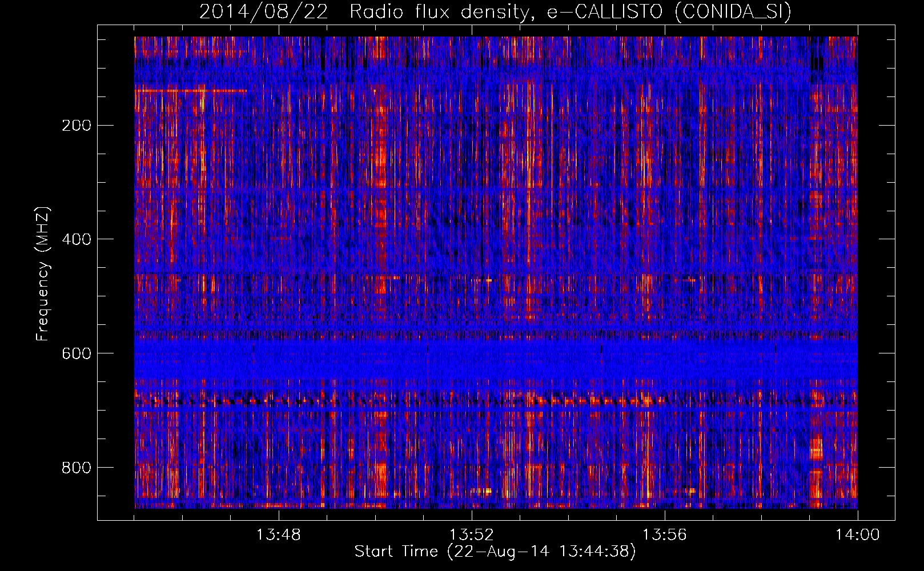Viewport: 924px width, 571px height.
Task: Click the "Start Time (22-Aug-14 13:44:38)" axis label
Action: point(495,552)
